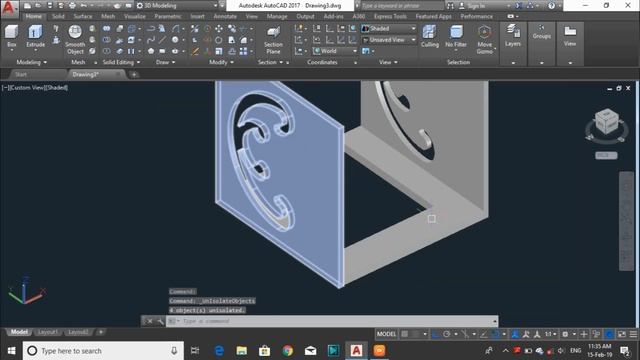Toggle the Culling selection option
Screen dimensions: 640x360
tap(430, 36)
